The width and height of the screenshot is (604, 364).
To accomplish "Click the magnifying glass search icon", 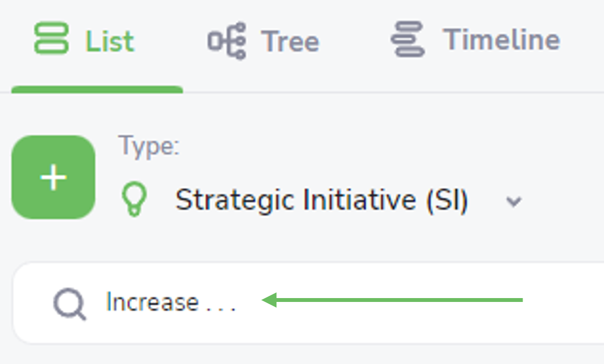I will tap(69, 304).
